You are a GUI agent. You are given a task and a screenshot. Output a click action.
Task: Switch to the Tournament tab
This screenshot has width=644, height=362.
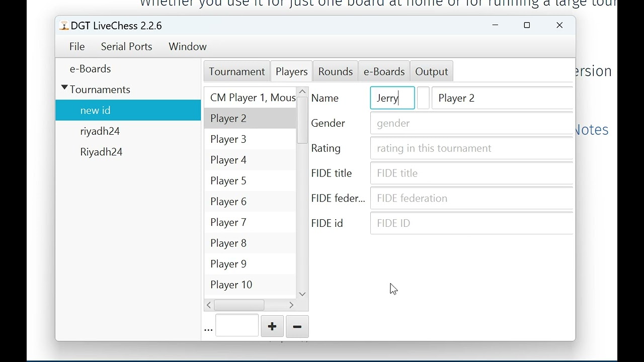pos(237,71)
